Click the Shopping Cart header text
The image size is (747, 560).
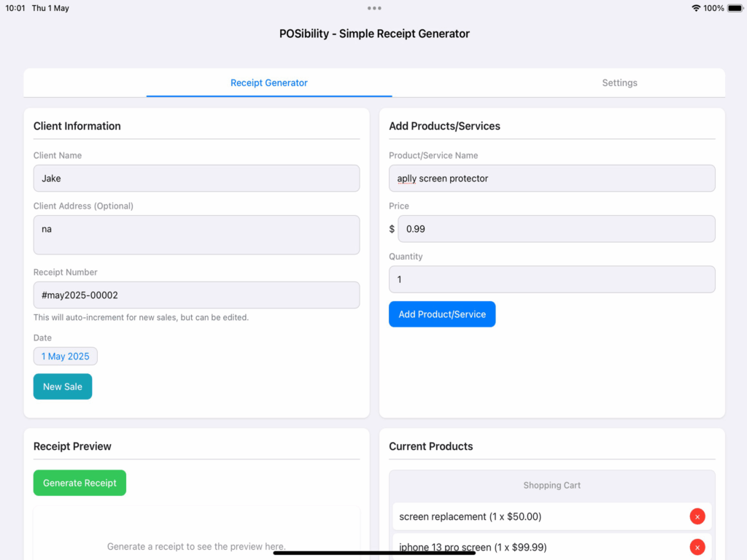click(x=551, y=485)
